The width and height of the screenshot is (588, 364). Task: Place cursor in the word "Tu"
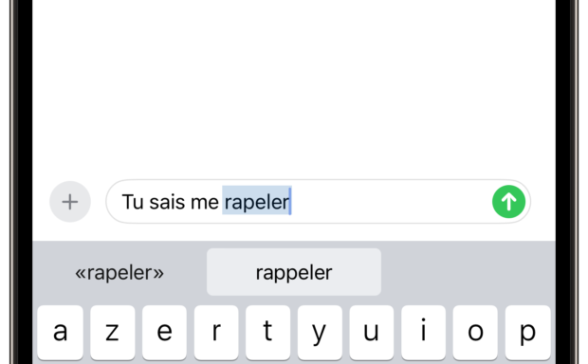(x=133, y=202)
